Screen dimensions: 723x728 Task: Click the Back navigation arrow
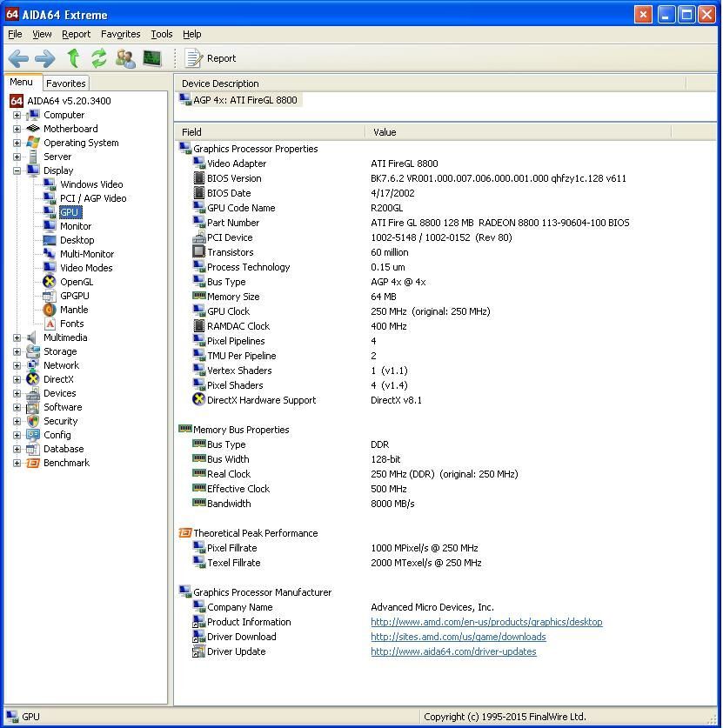18,58
